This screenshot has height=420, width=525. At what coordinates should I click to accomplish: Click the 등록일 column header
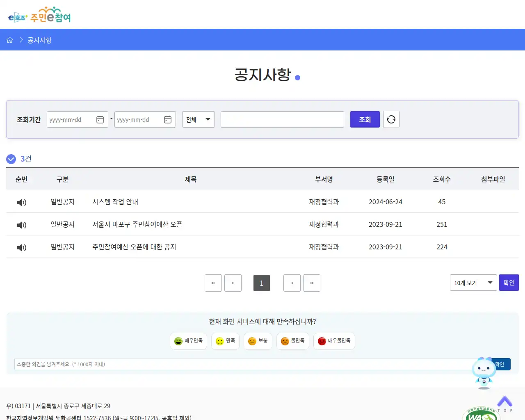click(x=386, y=179)
